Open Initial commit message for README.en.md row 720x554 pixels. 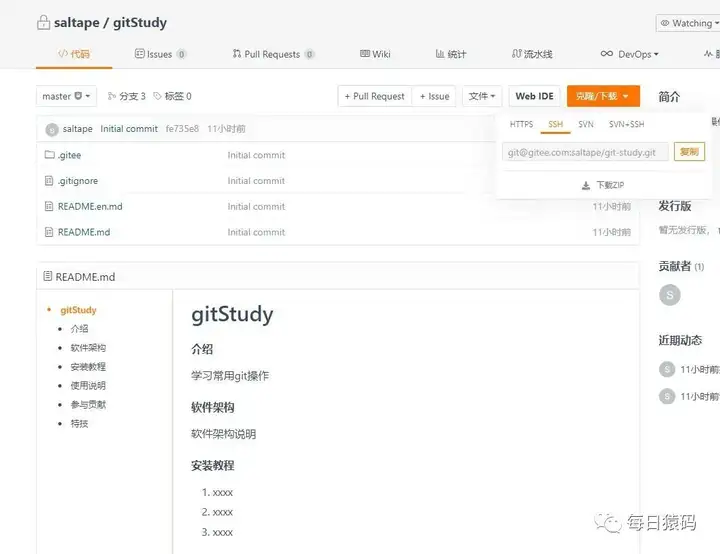click(x=256, y=207)
